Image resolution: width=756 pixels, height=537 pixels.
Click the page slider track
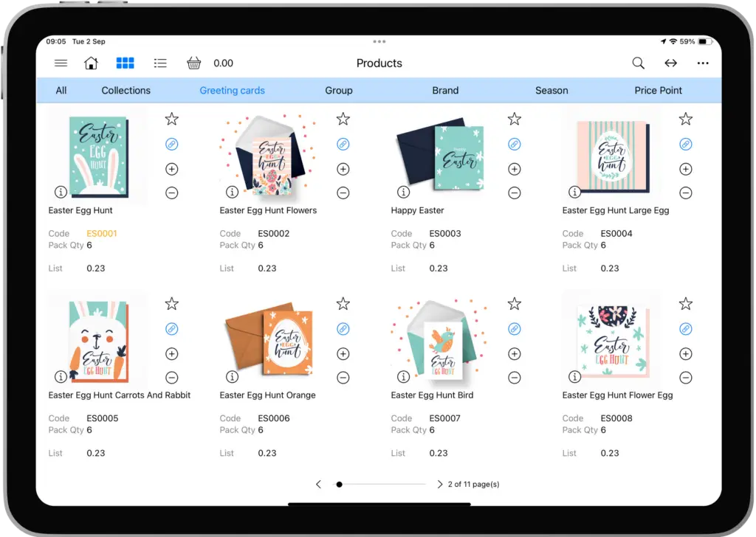[380, 484]
